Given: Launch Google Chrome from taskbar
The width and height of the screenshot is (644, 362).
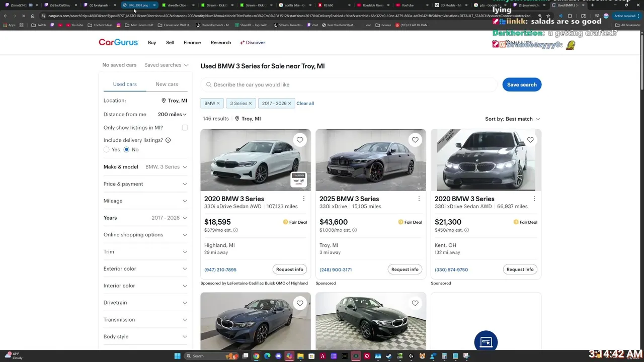Looking at the screenshot, I should pyautogui.click(x=256, y=356).
